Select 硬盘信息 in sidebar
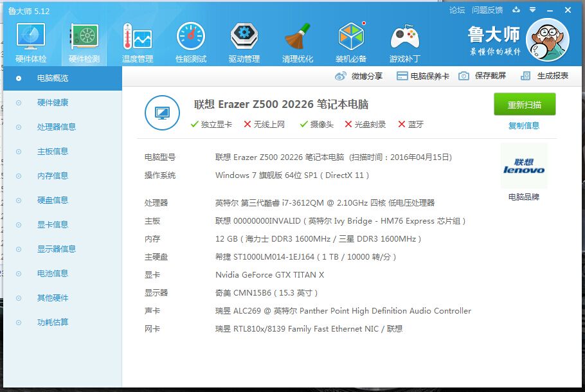Image resolution: width=585 pixels, height=392 pixels. pos(63,200)
